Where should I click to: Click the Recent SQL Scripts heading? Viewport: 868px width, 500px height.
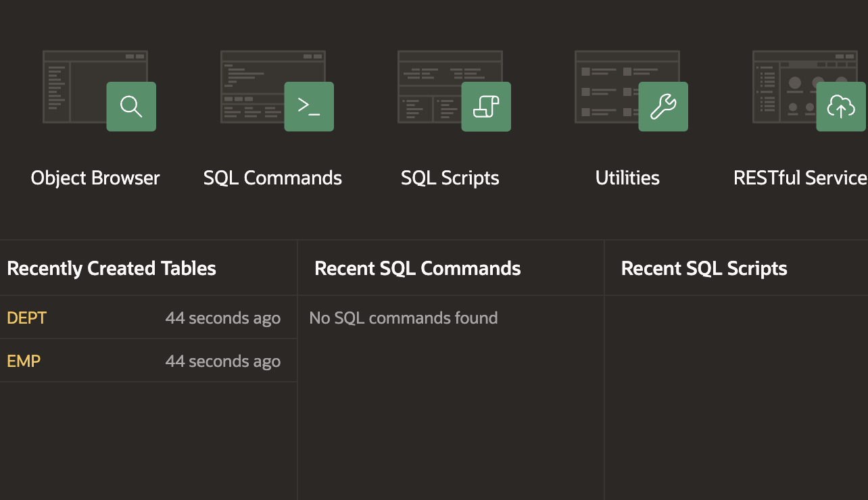tap(704, 269)
